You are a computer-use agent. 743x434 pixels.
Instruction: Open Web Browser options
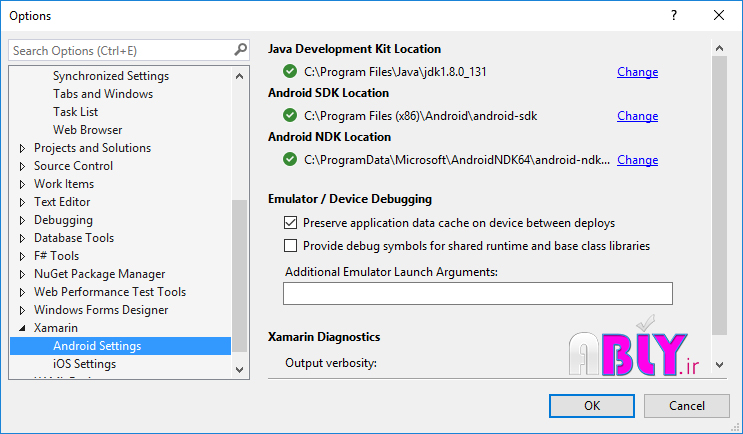(88, 130)
